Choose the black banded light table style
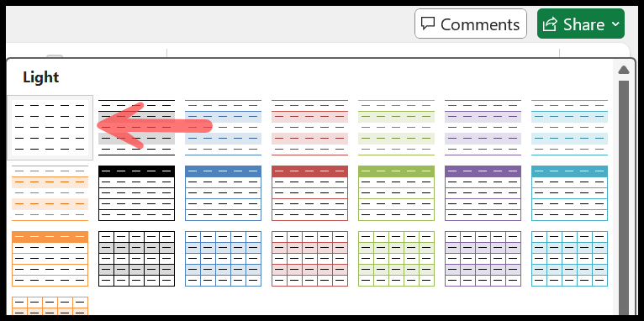 click(x=137, y=128)
